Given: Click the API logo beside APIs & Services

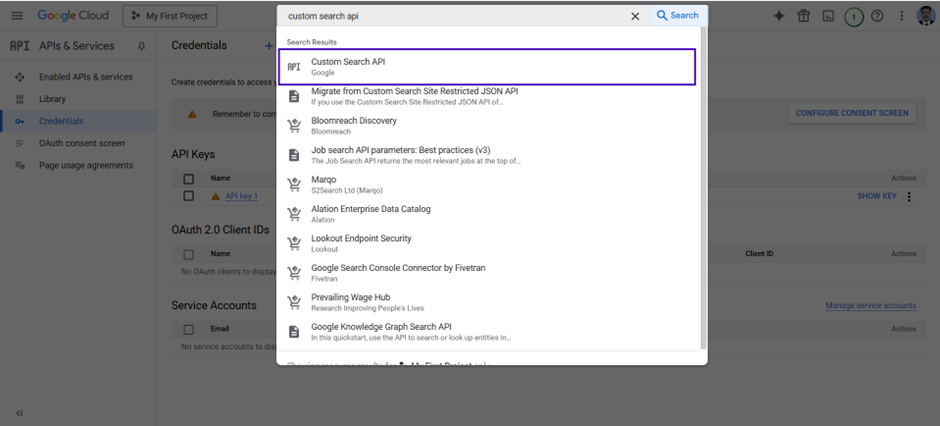Looking at the screenshot, I should coord(19,46).
